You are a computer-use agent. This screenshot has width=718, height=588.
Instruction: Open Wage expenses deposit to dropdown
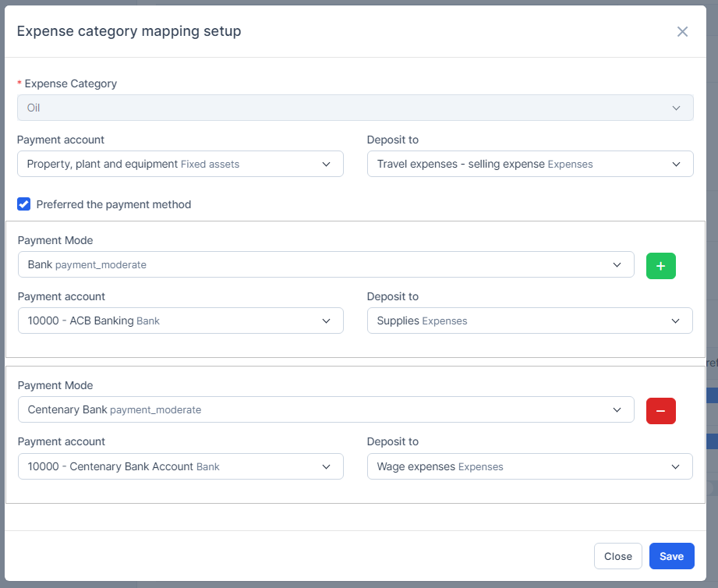(x=529, y=466)
